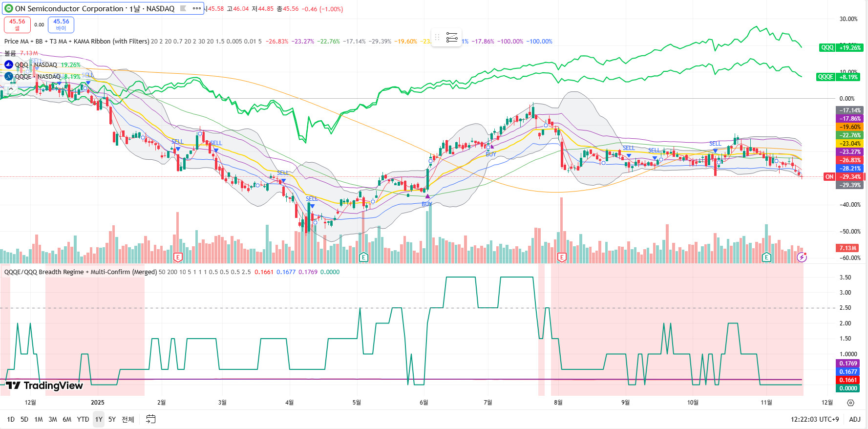Open the indicator settings sliders icon
Viewport: 868px width, 429px height.
pos(452,37)
